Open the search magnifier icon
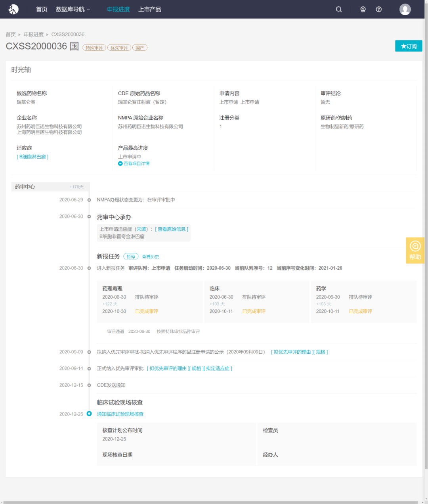The image size is (428, 504). pos(339,9)
